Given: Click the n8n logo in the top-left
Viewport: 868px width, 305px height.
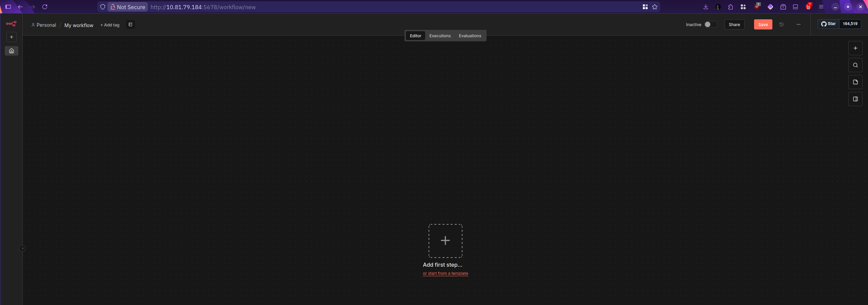Looking at the screenshot, I should 11,24.
